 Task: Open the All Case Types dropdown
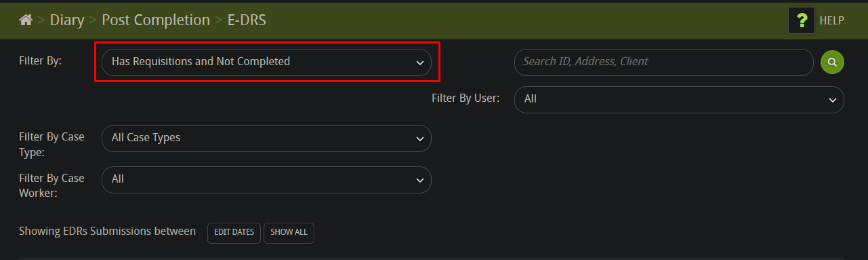click(266, 138)
